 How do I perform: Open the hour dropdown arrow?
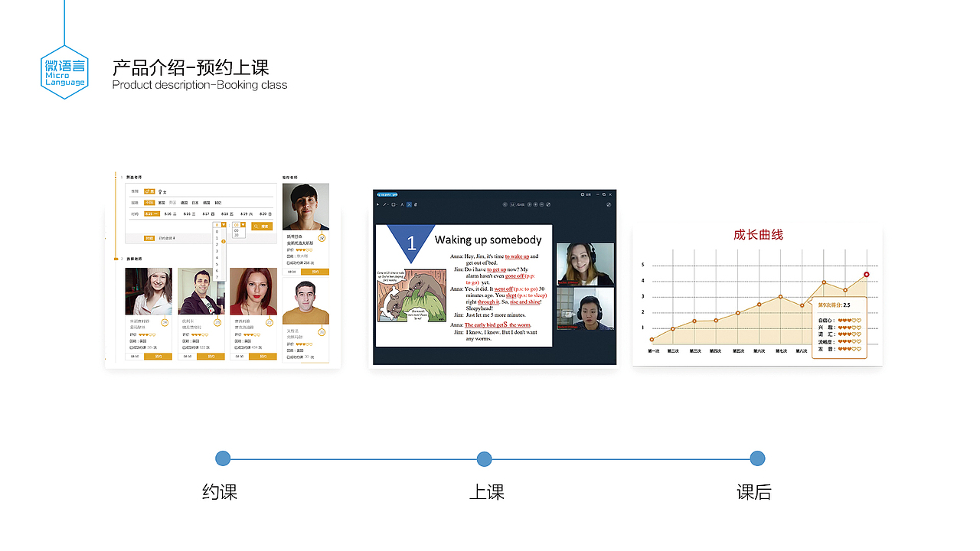click(x=224, y=225)
